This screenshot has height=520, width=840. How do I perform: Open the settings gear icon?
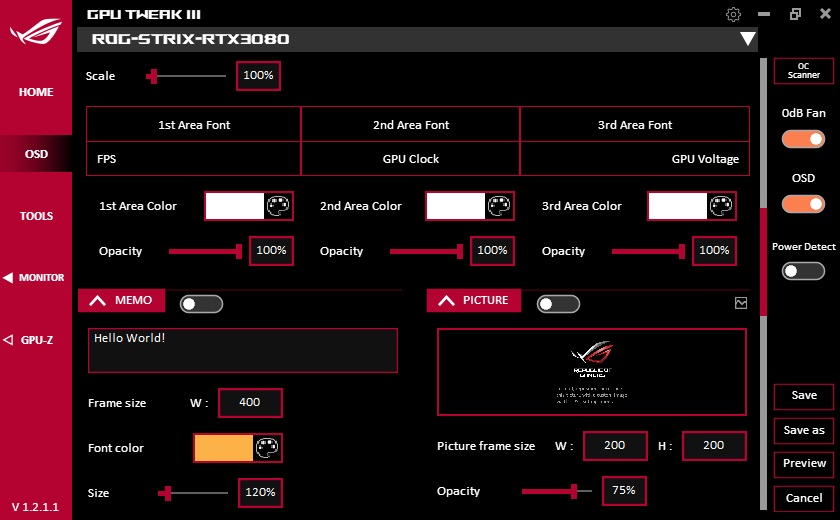point(733,14)
